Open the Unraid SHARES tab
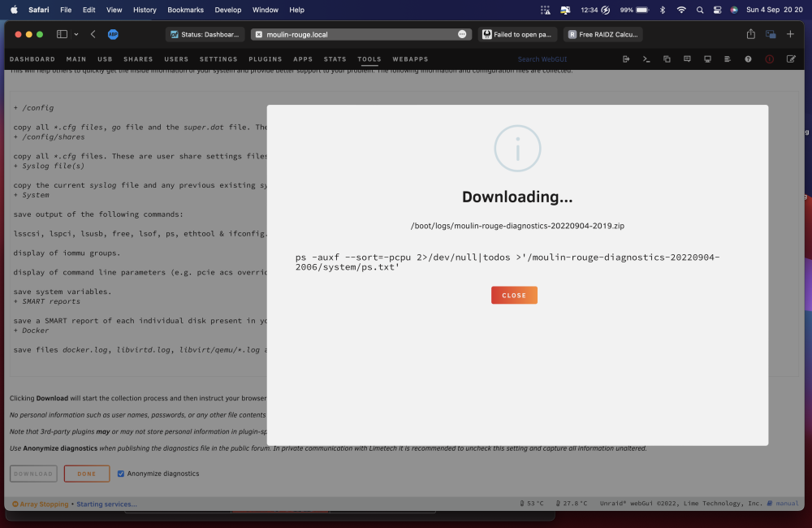Screen dimensions: 812x528 click(x=138, y=59)
